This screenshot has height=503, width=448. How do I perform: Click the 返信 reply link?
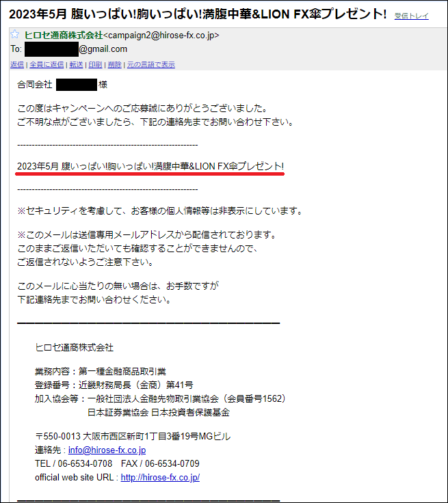(17, 64)
